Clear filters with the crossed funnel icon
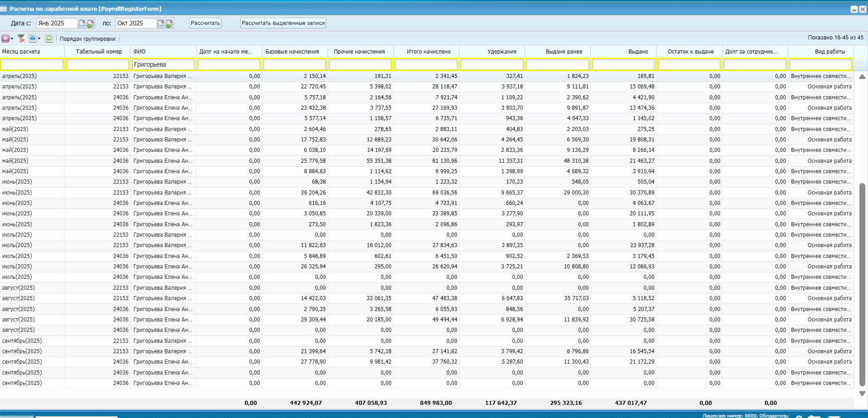This screenshot has width=868, height=418. (x=21, y=39)
